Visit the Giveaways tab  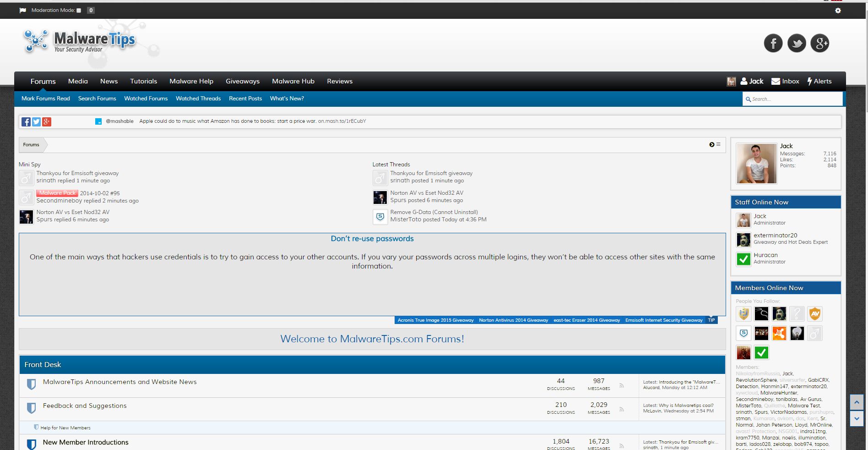[243, 81]
